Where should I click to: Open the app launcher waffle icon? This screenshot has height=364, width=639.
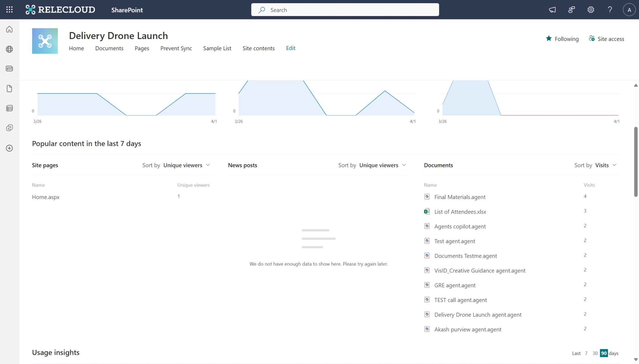pyautogui.click(x=9, y=10)
